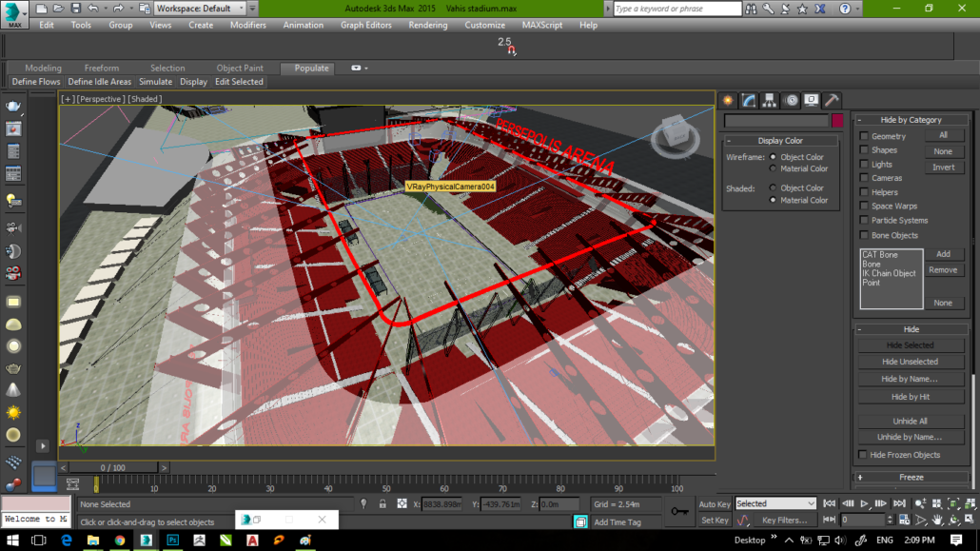
Task: Click the camera icon in left toolbar
Action: click(x=13, y=228)
